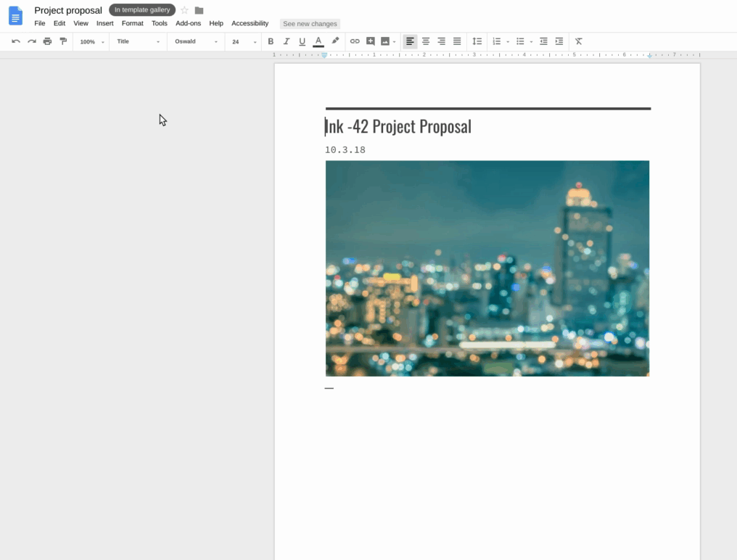
Task: Click the See new changes button
Action: pyautogui.click(x=310, y=24)
